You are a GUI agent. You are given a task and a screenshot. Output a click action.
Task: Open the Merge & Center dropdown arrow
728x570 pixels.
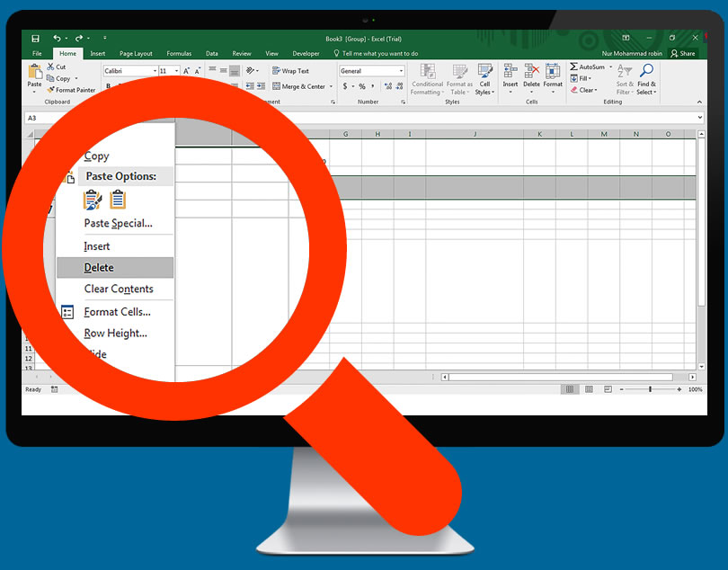pyautogui.click(x=331, y=87)
